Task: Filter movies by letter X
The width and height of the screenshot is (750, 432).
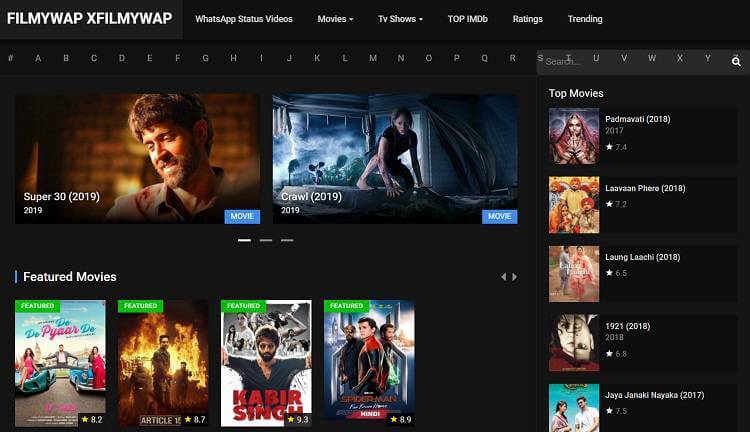Action: (x=680, y=58)
